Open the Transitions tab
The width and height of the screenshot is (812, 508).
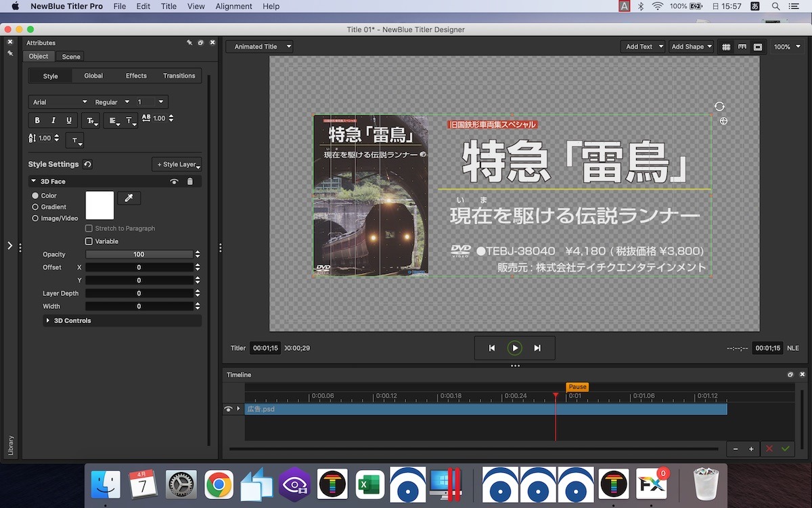pyautogui.click(x=179, y=76)
